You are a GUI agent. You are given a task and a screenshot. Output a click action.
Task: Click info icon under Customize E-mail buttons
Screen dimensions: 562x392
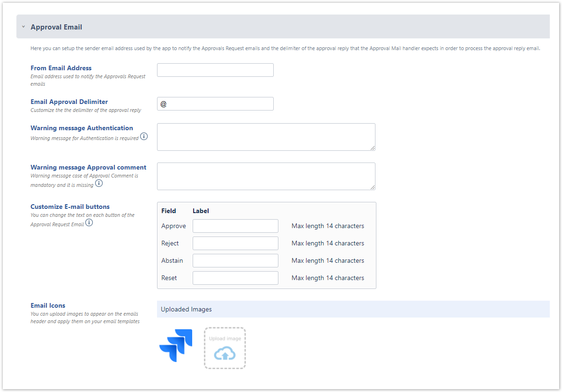coord(89,223)
